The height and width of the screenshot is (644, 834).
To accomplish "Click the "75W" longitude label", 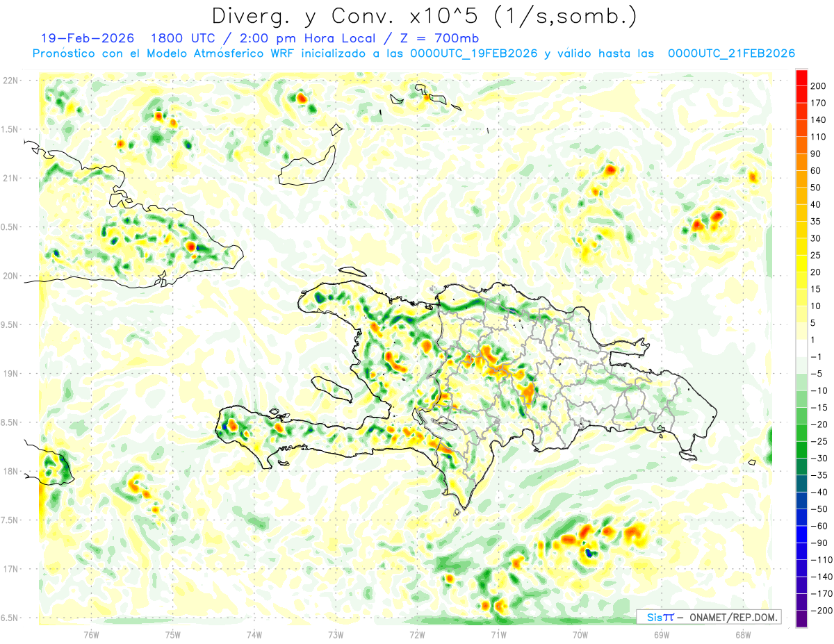I will (173, 634).
